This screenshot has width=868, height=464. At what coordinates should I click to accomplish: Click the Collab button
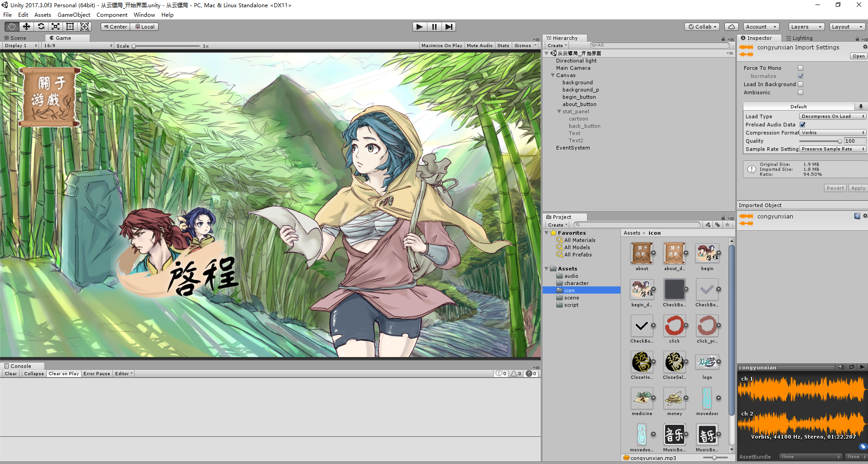(x=703, y=27)
